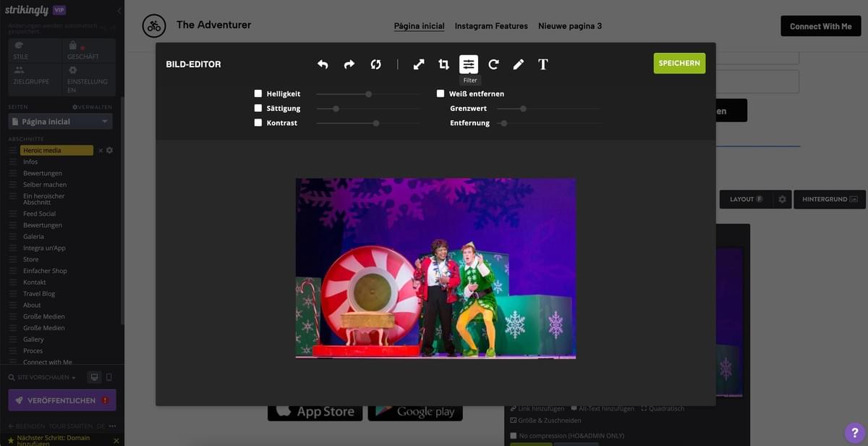
Task: Click the strikingly logo
Action: point(27,10)
